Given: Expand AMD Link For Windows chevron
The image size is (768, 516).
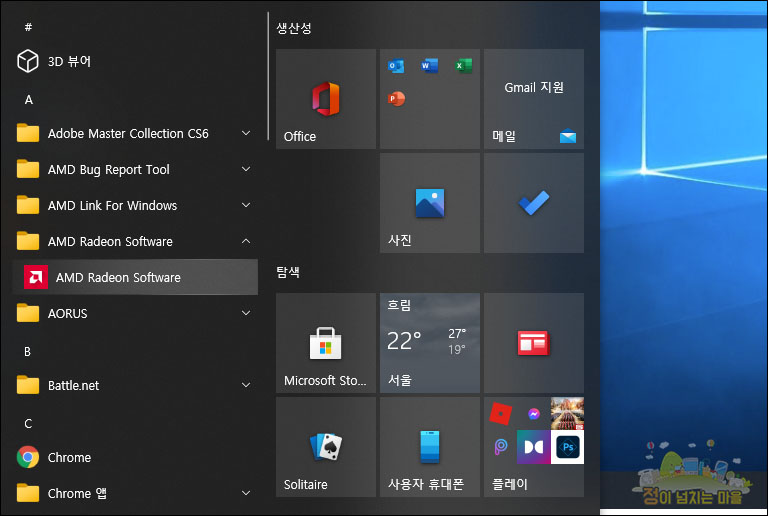Looking at the screenshot, I should 246,205.
